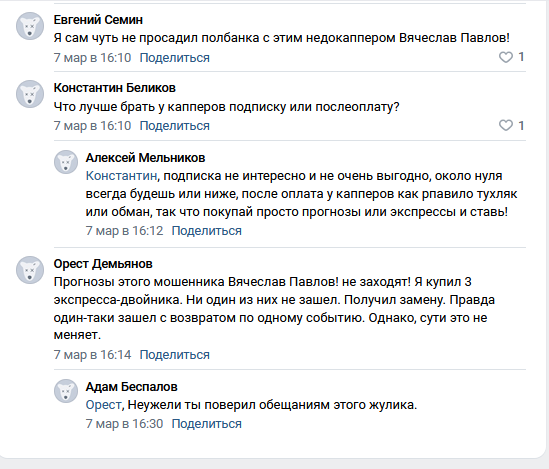Open timestamp 7 мар в 16:14

click(x=92, y=355)
